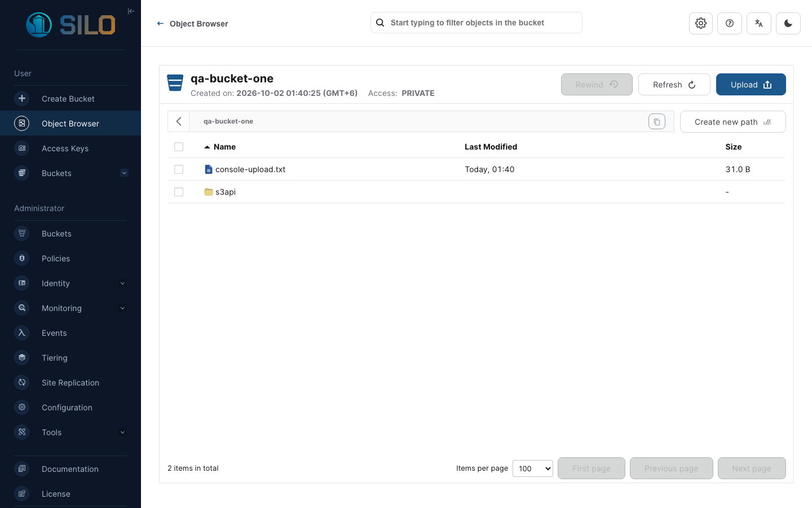The height and width of the screenshot is (508, 812).
Task: Check the console-upload.txt row checkbox
Action: 179,169
